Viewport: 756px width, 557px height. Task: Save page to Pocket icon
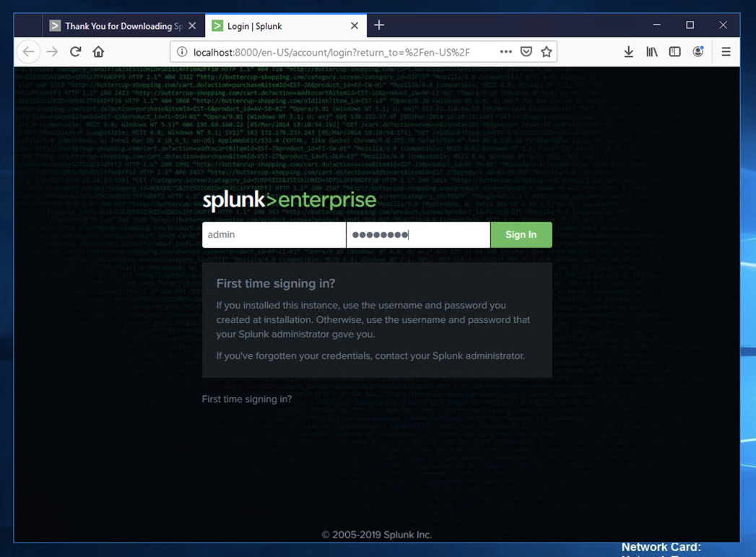pyautogui.click(x=526, y=51)
